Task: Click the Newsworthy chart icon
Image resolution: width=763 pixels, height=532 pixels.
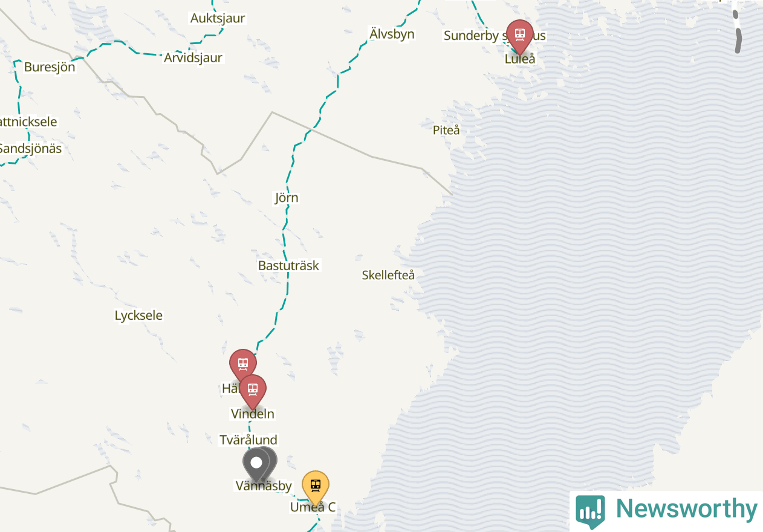Action: pos(590,511)
